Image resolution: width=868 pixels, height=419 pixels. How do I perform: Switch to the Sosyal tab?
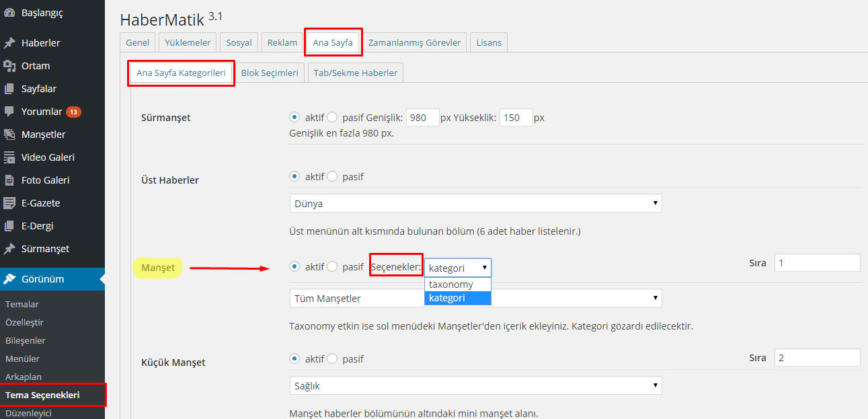239,42
